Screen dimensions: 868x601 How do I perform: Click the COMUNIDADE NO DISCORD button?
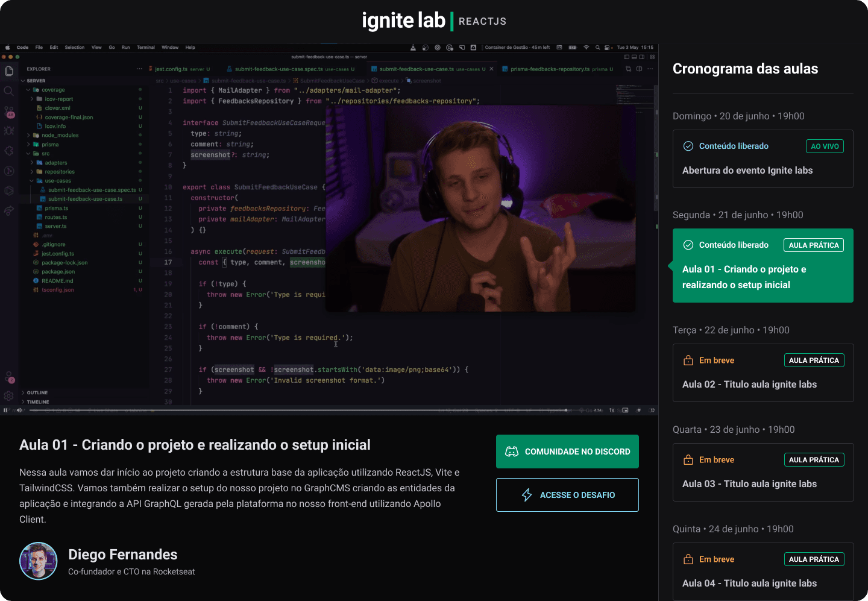pyautogui.click(x=567, y=452)
